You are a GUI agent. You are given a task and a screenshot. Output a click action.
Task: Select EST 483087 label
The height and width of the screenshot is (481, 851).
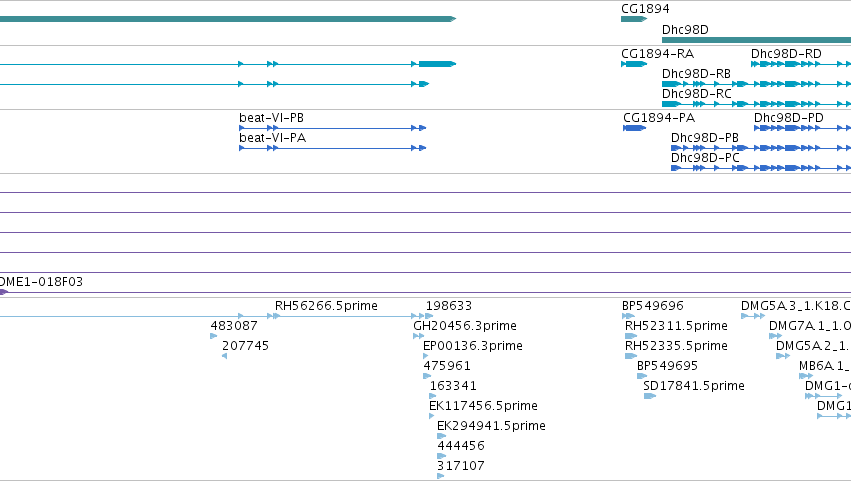coord(234,326)
